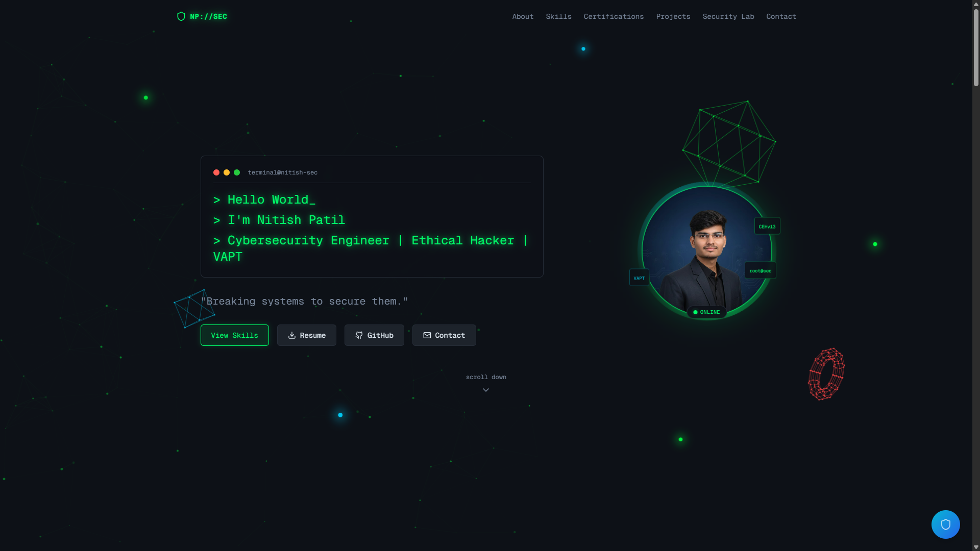
Task: Click the scroll down chevron arrow
Action: (x=486, y=390)
